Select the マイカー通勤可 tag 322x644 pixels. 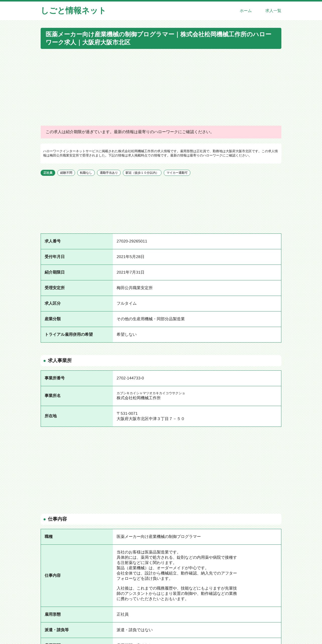coord(177,173)
